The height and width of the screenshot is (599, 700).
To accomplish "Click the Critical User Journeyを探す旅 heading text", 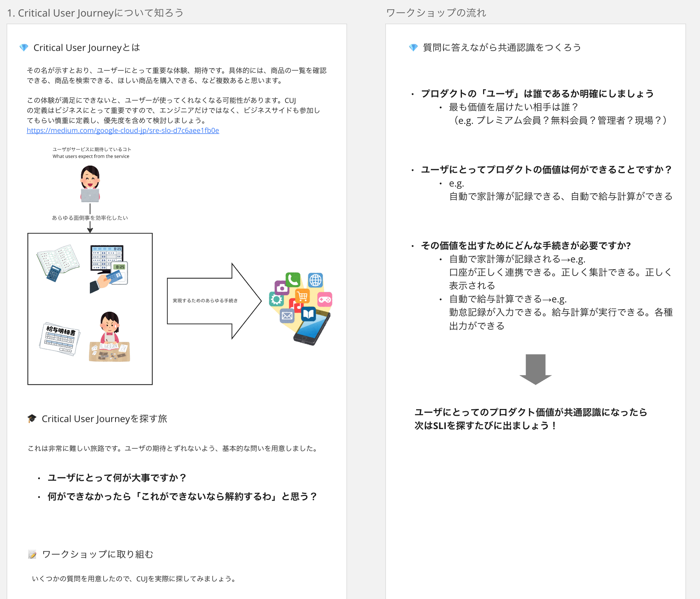I will click(x=104, y=419).
